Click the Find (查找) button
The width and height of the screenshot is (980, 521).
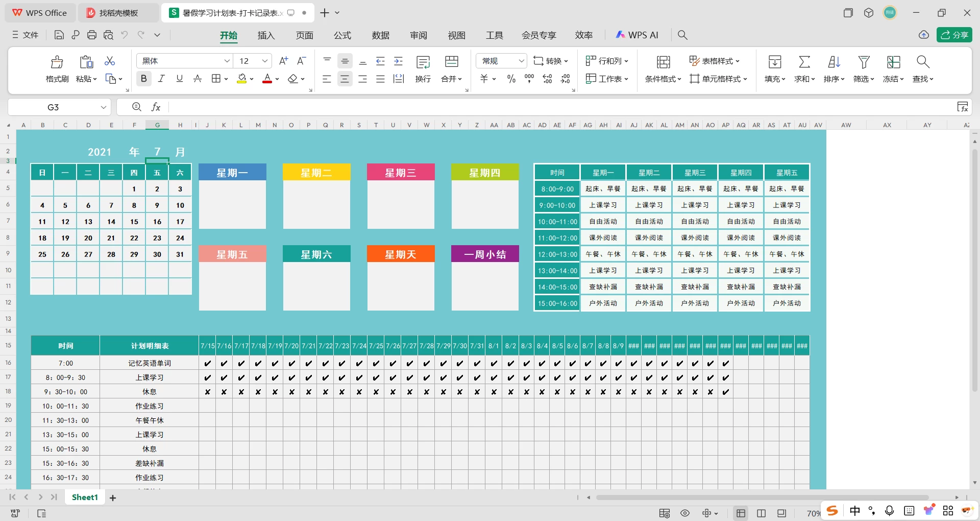(x=923, y=69)
